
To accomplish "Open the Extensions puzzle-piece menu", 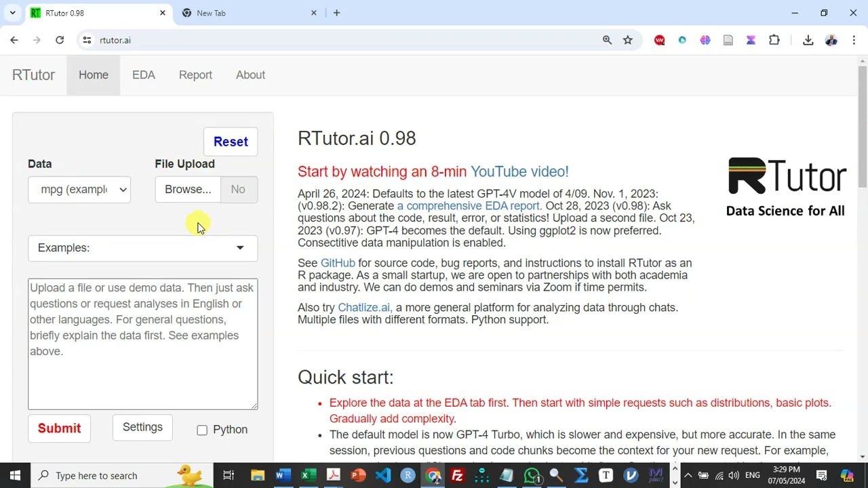I will (774, 40).
